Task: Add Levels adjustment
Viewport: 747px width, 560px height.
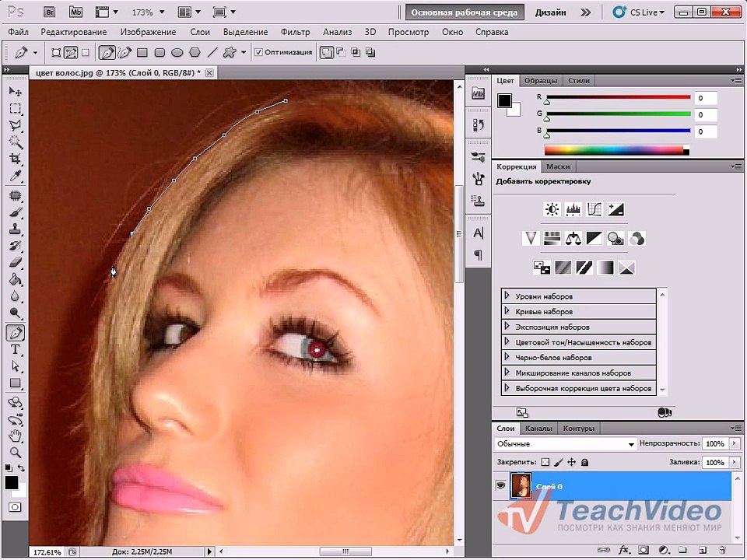Action: pos(573,209)
